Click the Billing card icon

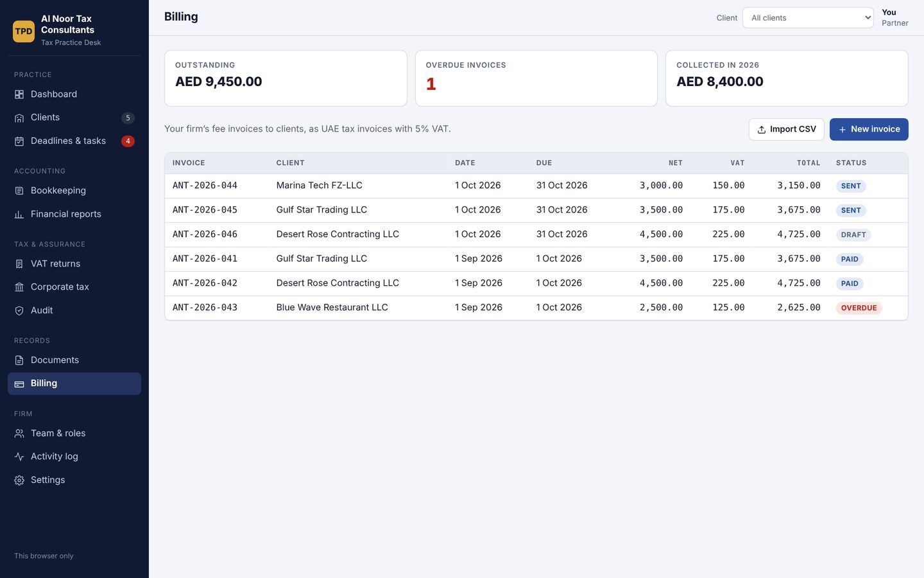click(x=19, y=384)
